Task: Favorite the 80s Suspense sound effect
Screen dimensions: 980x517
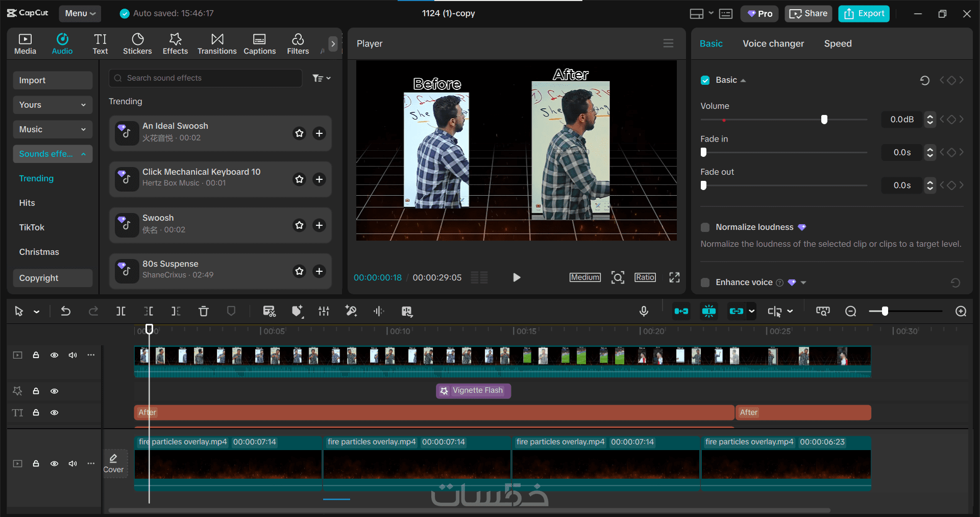Action: pyautogui.click(x=300, y=271)
